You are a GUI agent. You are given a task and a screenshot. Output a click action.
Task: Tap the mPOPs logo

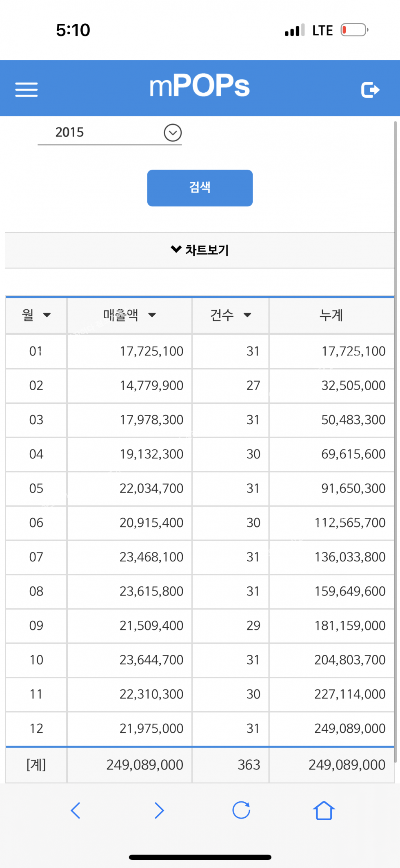click(200, 86)
